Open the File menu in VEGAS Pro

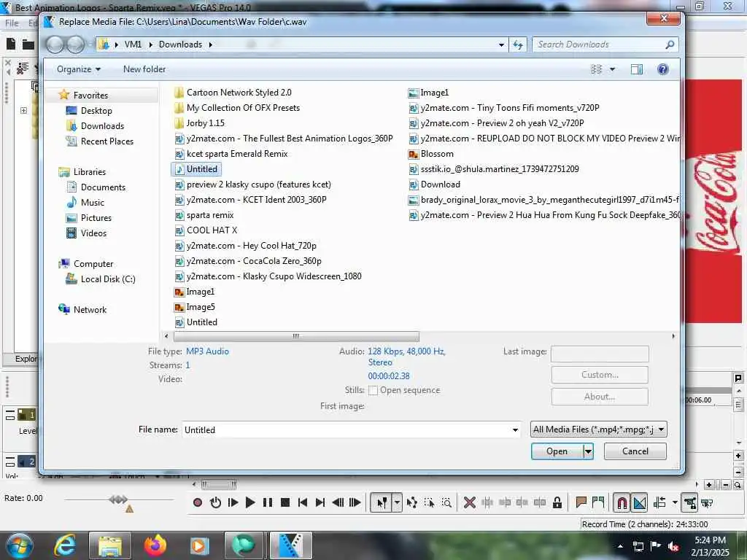coord(12,23)
